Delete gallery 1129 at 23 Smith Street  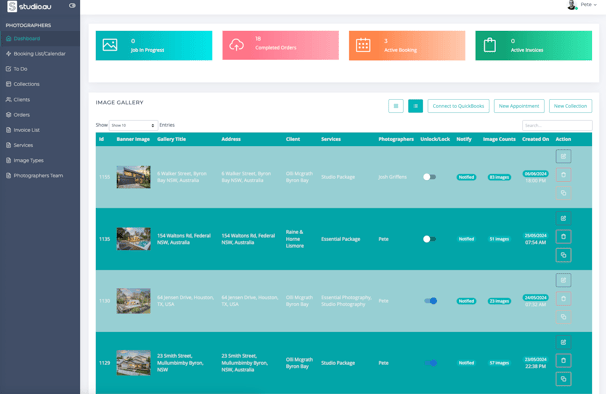coord(563,361)
